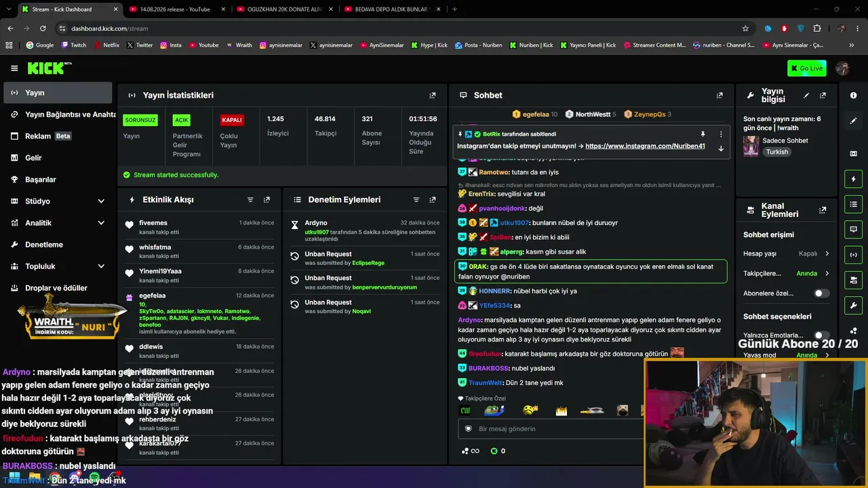Open Gelir in the sidebar
868x488 pixels.
click(x=58, y=158)
